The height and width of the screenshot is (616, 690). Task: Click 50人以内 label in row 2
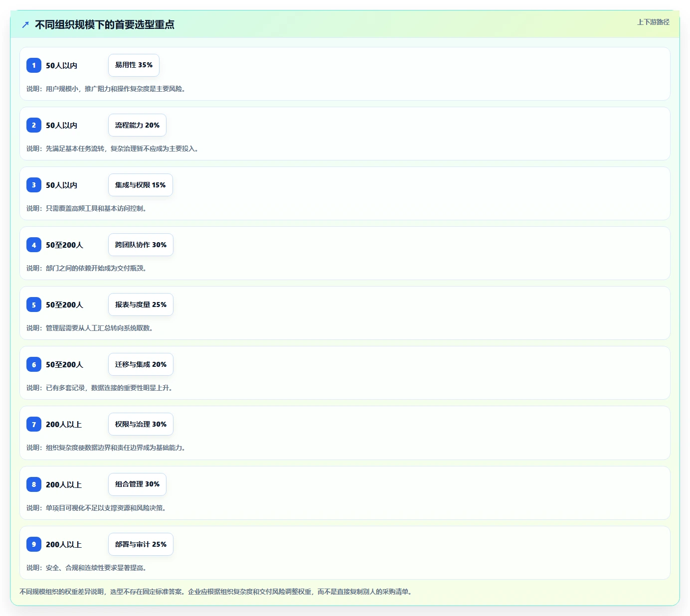click(x=61, y=125)
